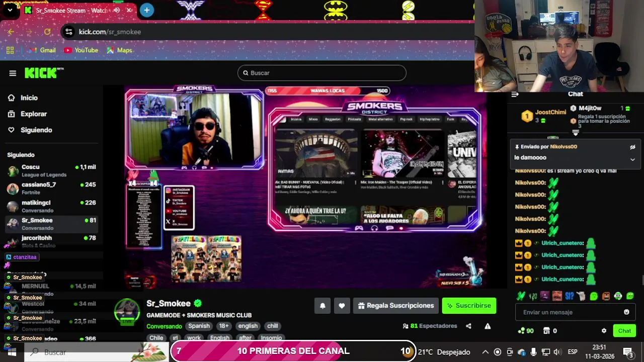This screenshot has height=362, width=644.
Task: Open the browser apps grid shortcut
Action: 10,50
